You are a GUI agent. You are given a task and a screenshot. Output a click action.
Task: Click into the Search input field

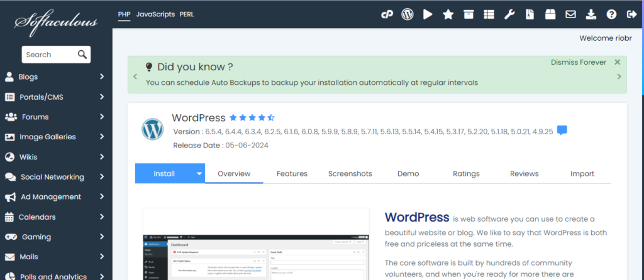pos(50,55)
